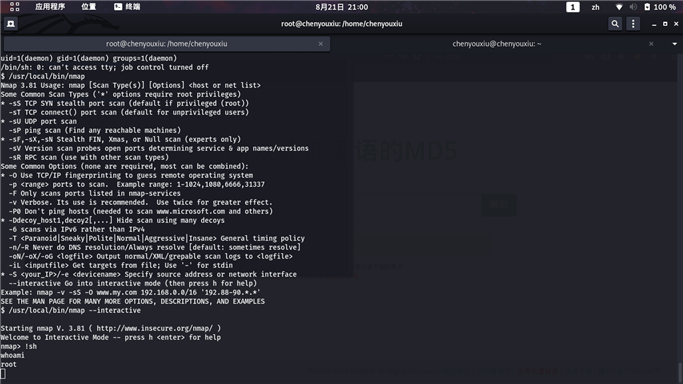Image resolution: width=683 pixels, height=384 pixels.
Task: Click the 'root' output line
Action: (8, 364)
